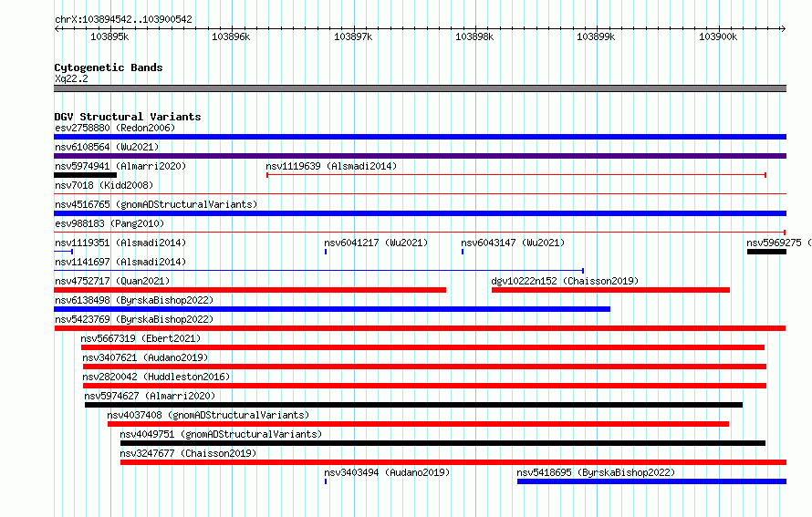This screenshot has width=812, height=517.
Task: Click the 103895k ruler position label
Action: tap(109, 36)
